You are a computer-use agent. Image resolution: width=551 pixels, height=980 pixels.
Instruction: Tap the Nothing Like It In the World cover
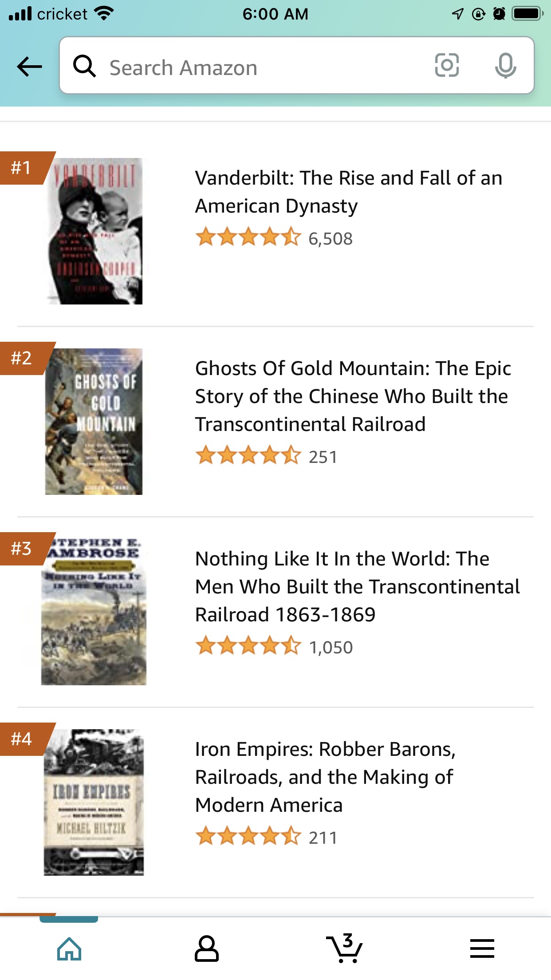94,612
